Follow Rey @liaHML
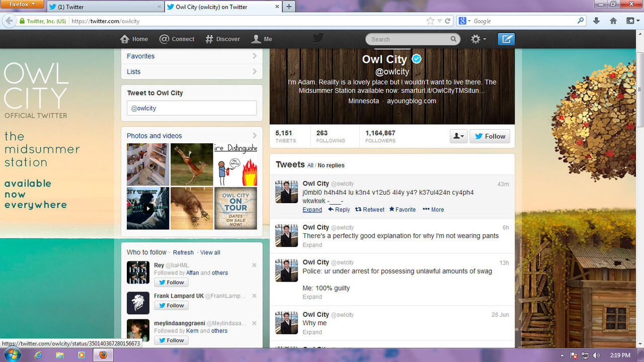The width and height of the screenshot is (644, 362). click(171, 283)
